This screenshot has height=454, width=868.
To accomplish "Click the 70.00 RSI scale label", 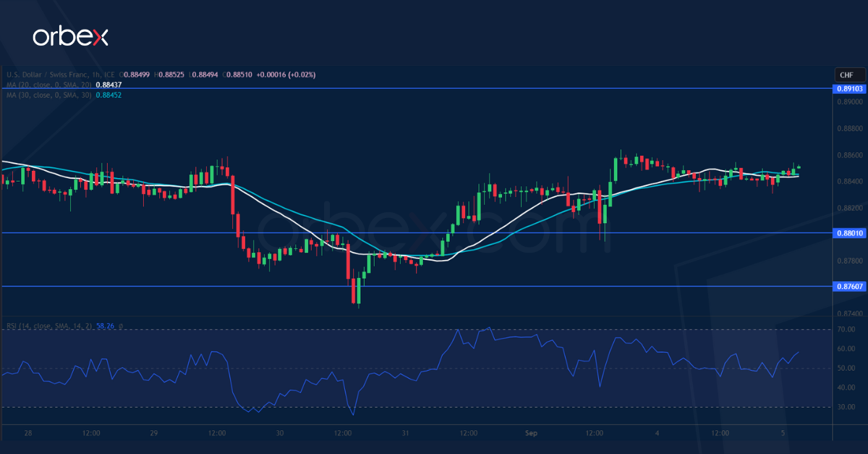I will pyautogui.click(x=846, y=330).
